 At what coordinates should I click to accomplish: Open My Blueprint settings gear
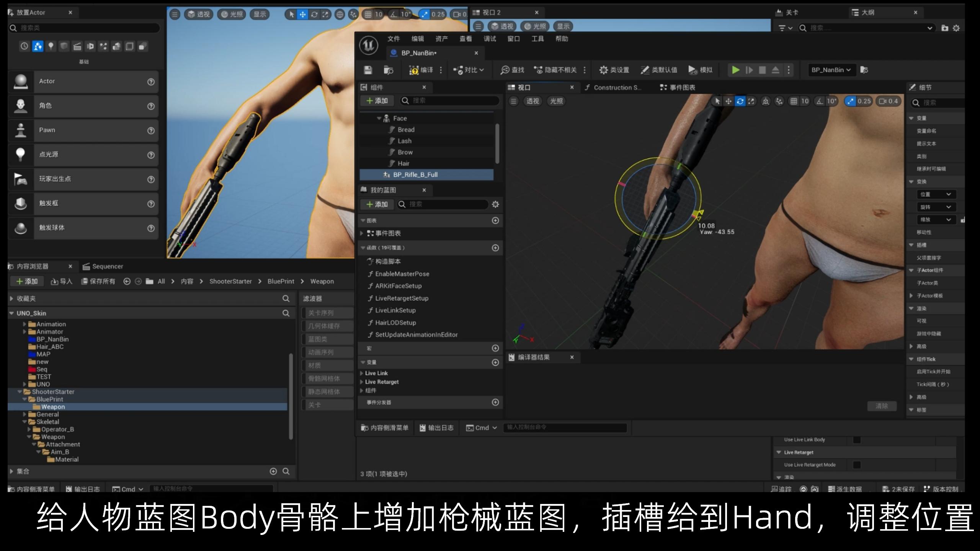[x=495, y=204]
